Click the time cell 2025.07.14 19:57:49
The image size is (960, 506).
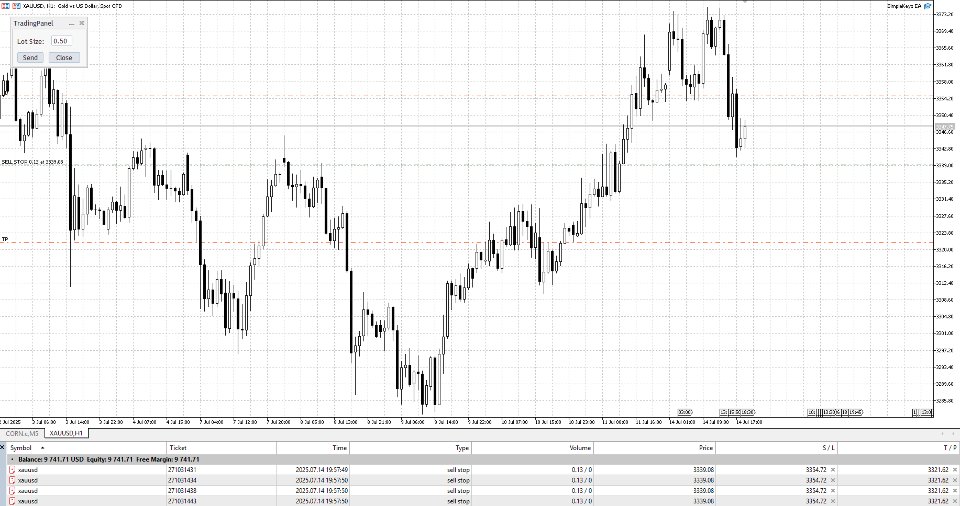pos(322,470)
